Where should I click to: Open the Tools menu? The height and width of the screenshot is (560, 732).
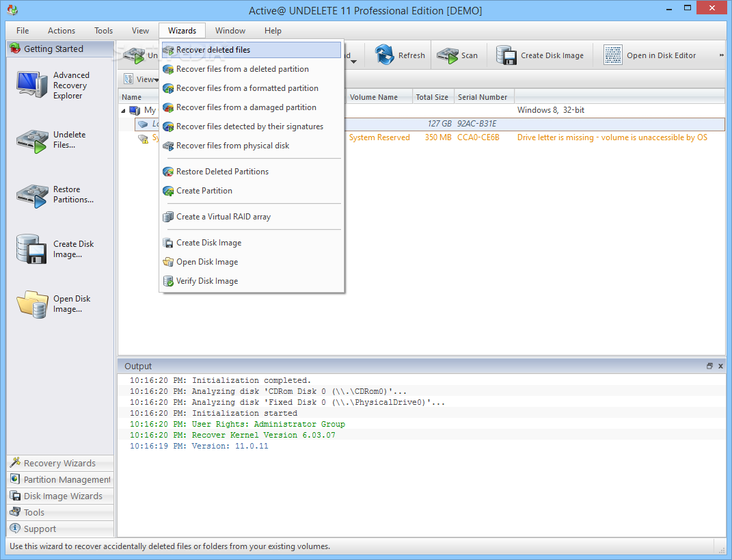coord(103,31)
